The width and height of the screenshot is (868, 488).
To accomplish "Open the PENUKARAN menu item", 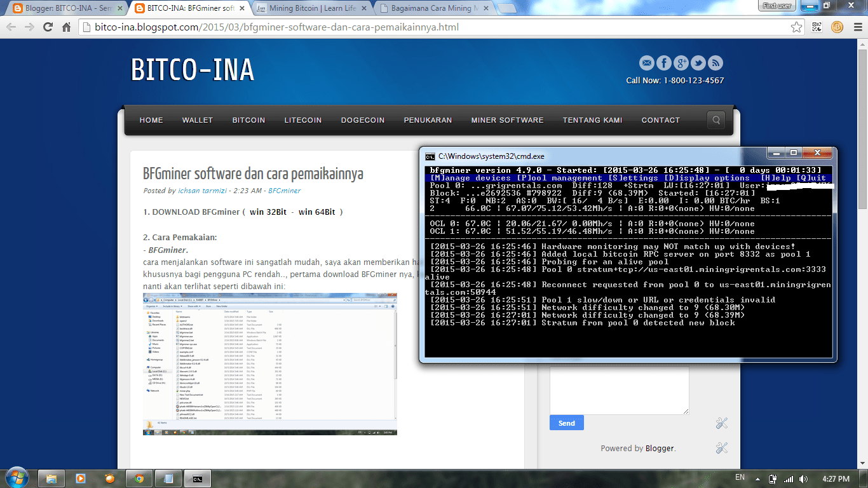I will [428, 120].
